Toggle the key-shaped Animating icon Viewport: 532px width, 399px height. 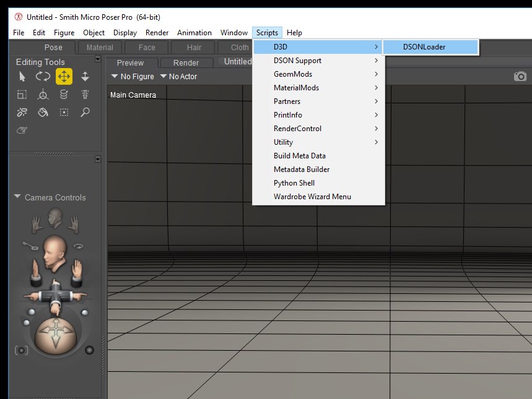30,246
